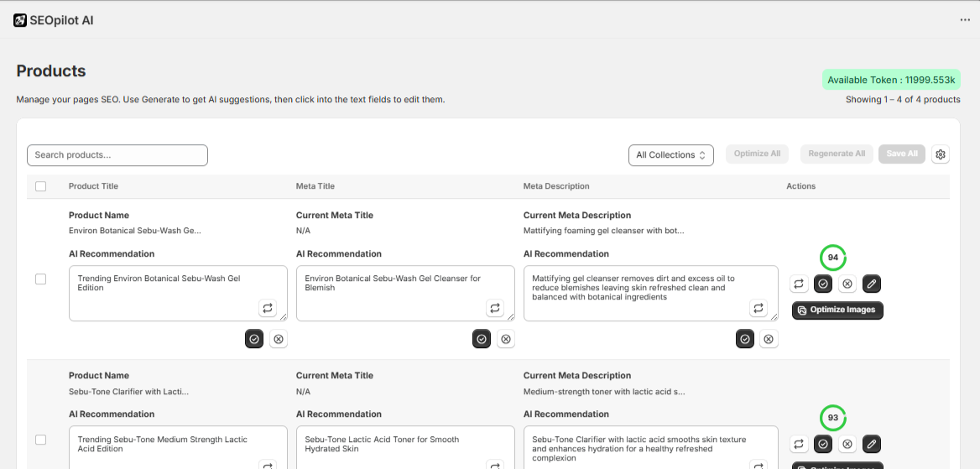The width and height of the screenshot is (980, 469).
Task: Select the Sebu-Tone Clarifier row checkbox
Action: point(41,440)
